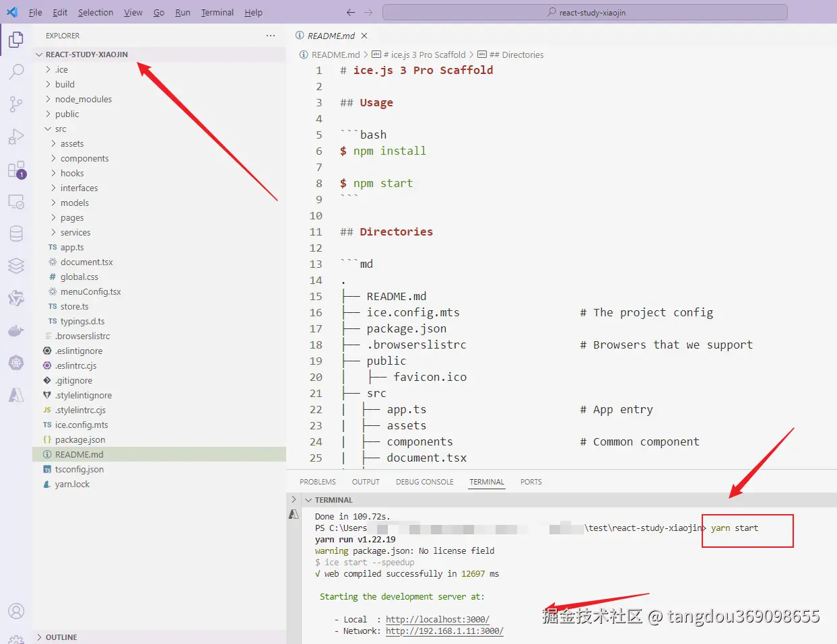Click the ## Directories breadcrumb item
Image resolution: width=837 pixels, height=644 pixels.
coord(510,55)
